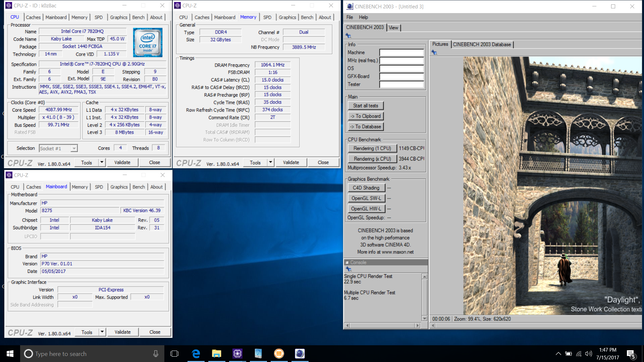Image resolution: width=644 pixels, height=362 pixels.
Task: Run the Rendering (1 CPU) benchmark
Action: pyautogui.click(x=372, y=148)
